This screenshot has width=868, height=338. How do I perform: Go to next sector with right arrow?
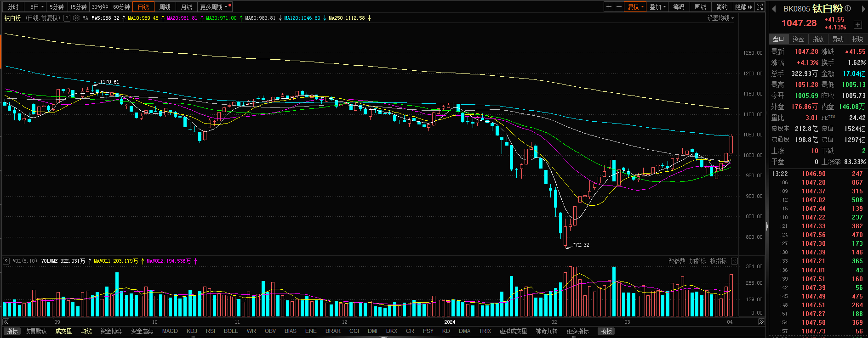(x=863, y=9)
